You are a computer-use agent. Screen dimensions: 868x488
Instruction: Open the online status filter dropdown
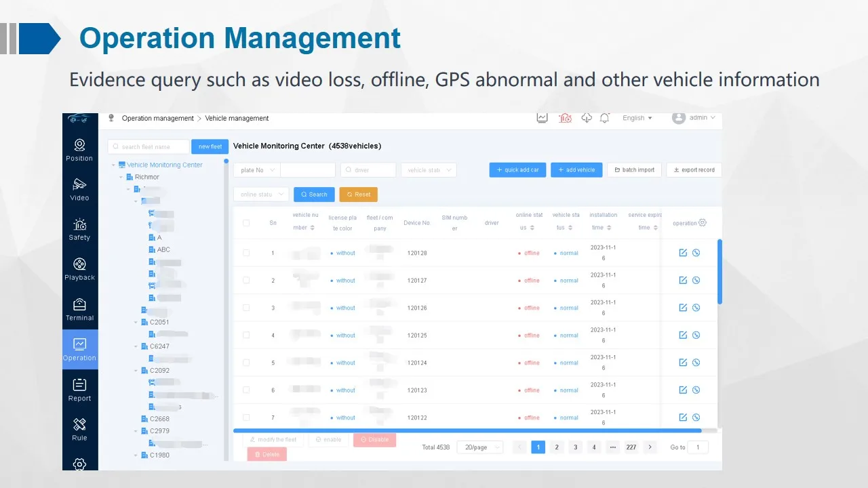tap(261, 195)
